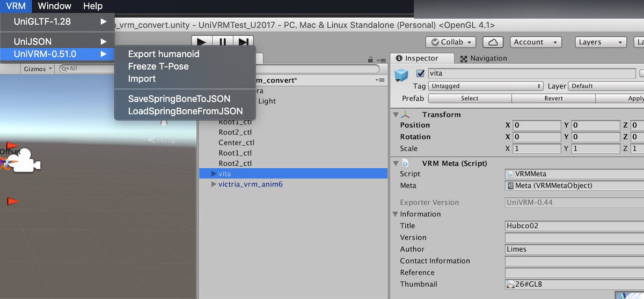Select UniVRM-0.51.0 menu item
This screenshot has height=299, width=644.
point(57,54)
